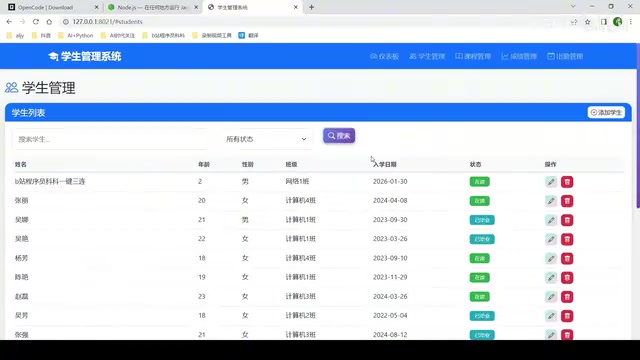The height and width of the screenshot is (360, 640).
Task: Close the 学生管理系统 browser tab
Action: click(296, 7)
